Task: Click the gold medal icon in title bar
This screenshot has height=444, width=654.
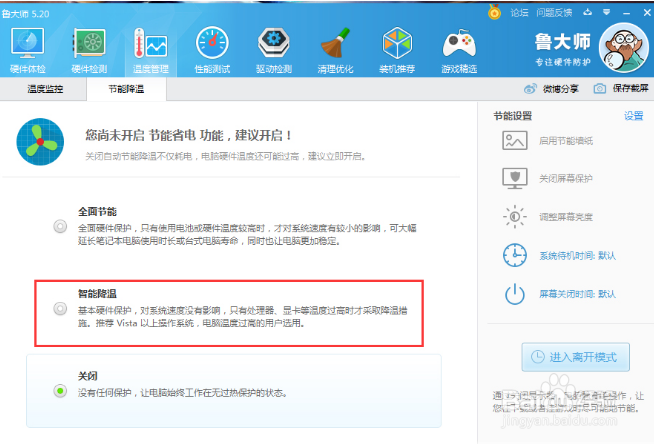Action: [494, 12]
